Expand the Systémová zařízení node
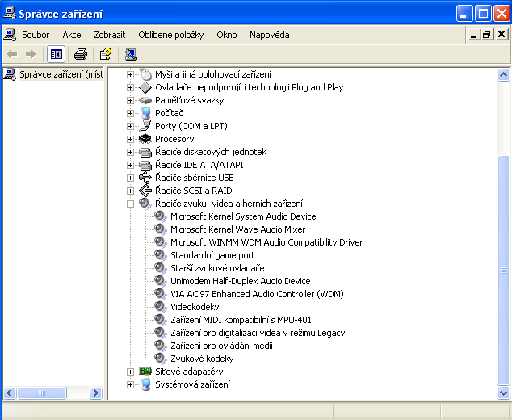 coord(130,384)
